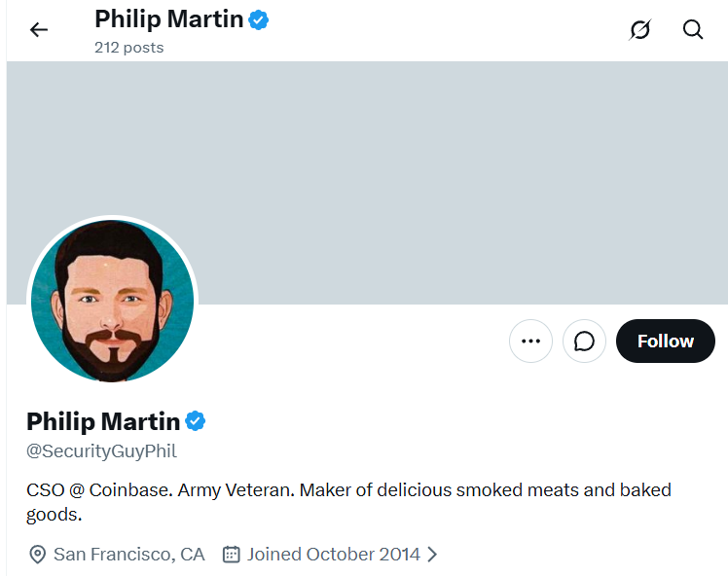728x576 pixels.
Task: Open the three-dot More options menu
Action: 530,342
